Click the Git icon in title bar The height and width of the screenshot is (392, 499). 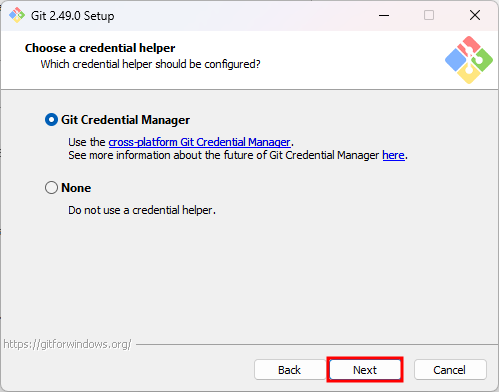(x=17, y=15)
